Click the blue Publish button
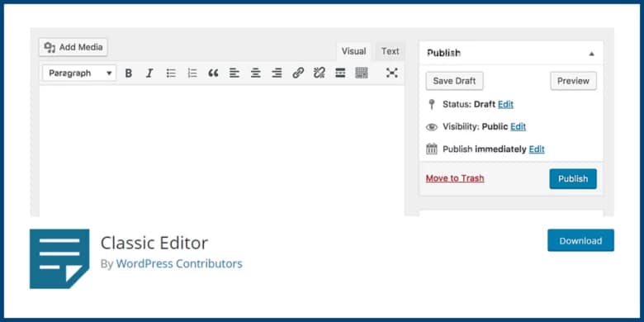The height and width of the screenshot is (322, 644). point(573,178)
